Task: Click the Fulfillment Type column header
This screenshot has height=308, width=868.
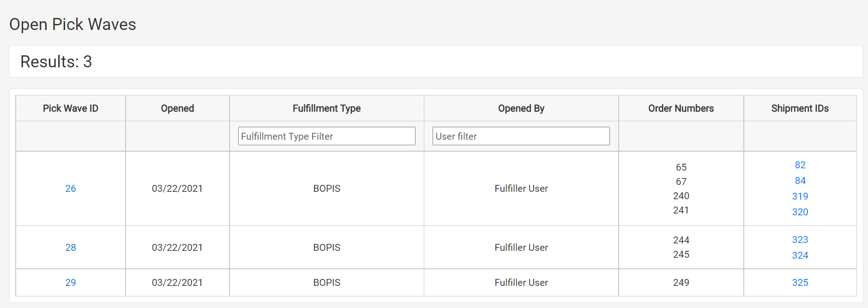Action: point(326,108)
